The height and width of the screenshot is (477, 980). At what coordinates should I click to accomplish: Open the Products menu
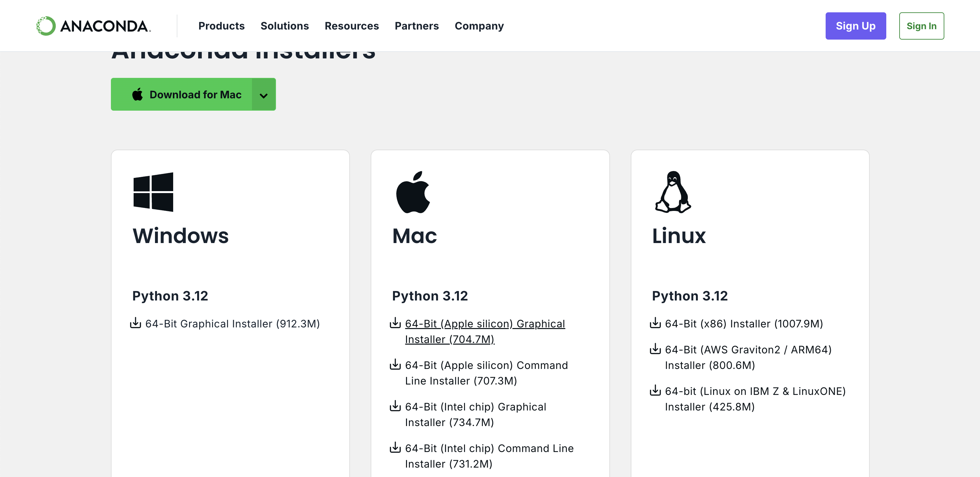(221, 26)
